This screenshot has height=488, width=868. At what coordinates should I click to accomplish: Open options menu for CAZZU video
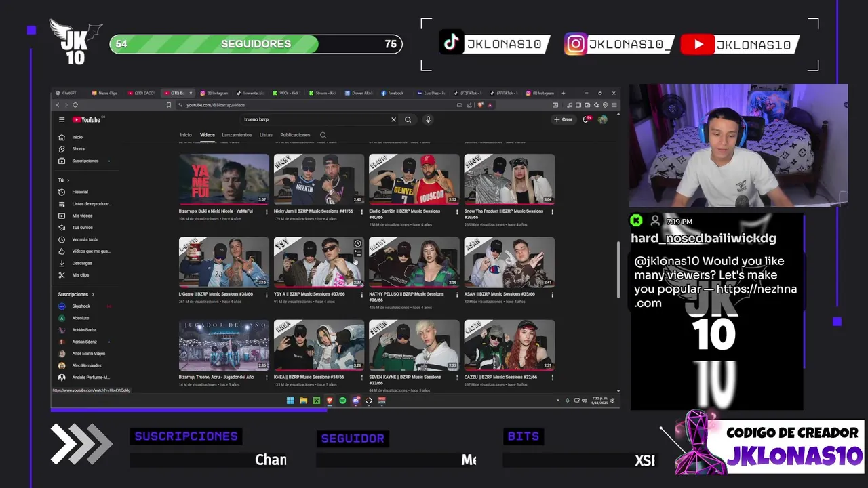(552, 378)
